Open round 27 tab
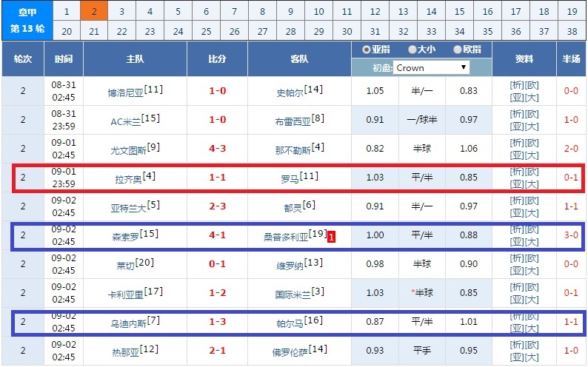This screenshot has height=367, width=588. pos(262,31)
